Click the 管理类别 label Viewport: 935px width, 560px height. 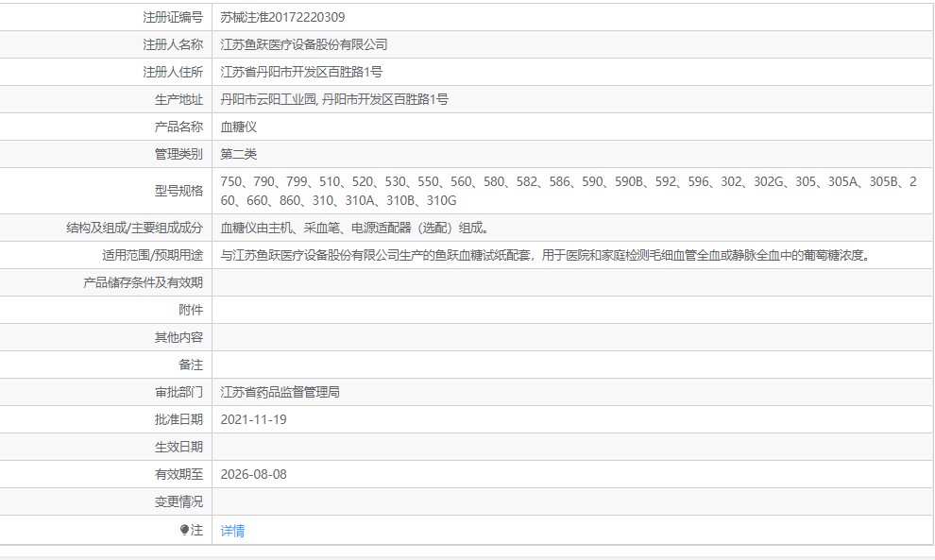(178, 155)
